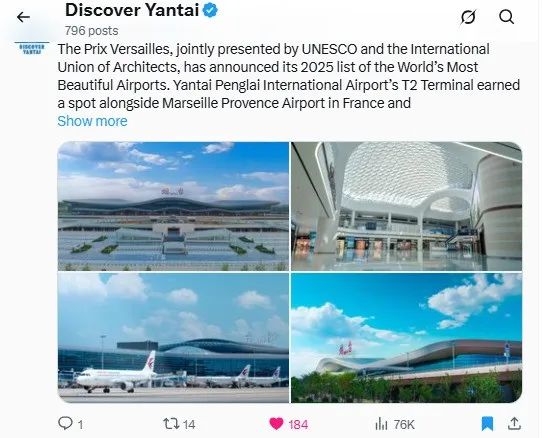Click the blue verified badge
Screen dimensions: 542x438
tap(210, 10)
